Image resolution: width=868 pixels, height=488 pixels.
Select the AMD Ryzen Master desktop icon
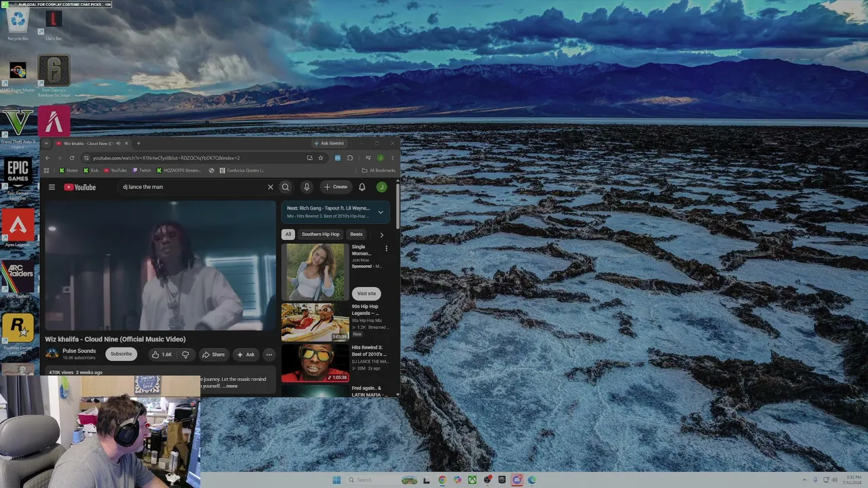coord(18,76)
